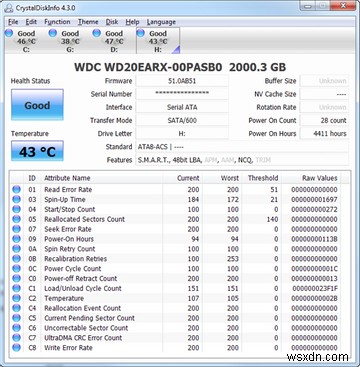Switch to drive C: tab at 46 °C
This screenshot has height=367, width=360.
[x=26, y=41]
